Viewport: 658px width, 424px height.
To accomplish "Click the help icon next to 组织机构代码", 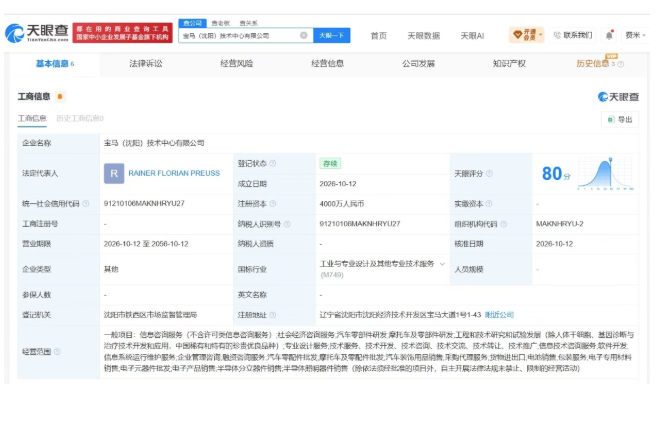I will (504, 224).
